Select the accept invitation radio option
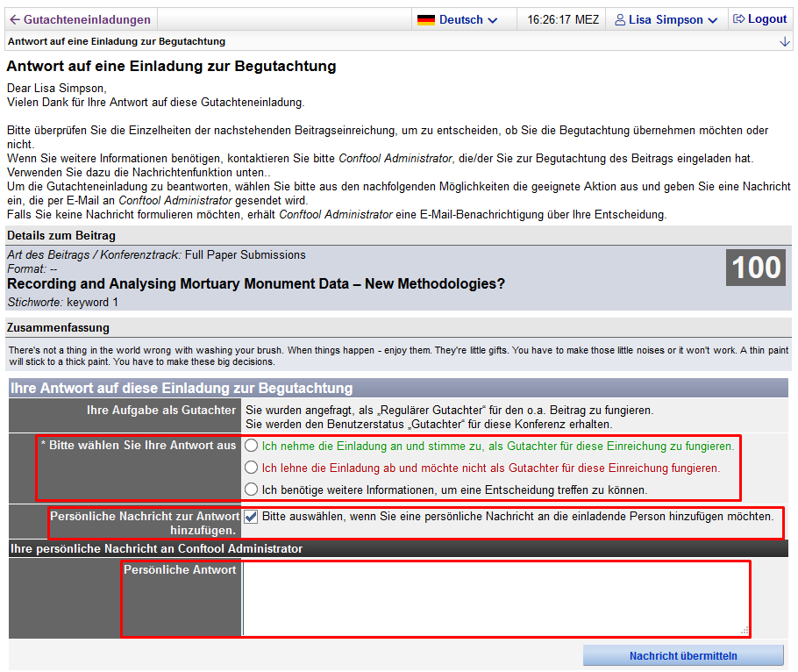Viewport: 798px width, 672px height. (252, 446)
